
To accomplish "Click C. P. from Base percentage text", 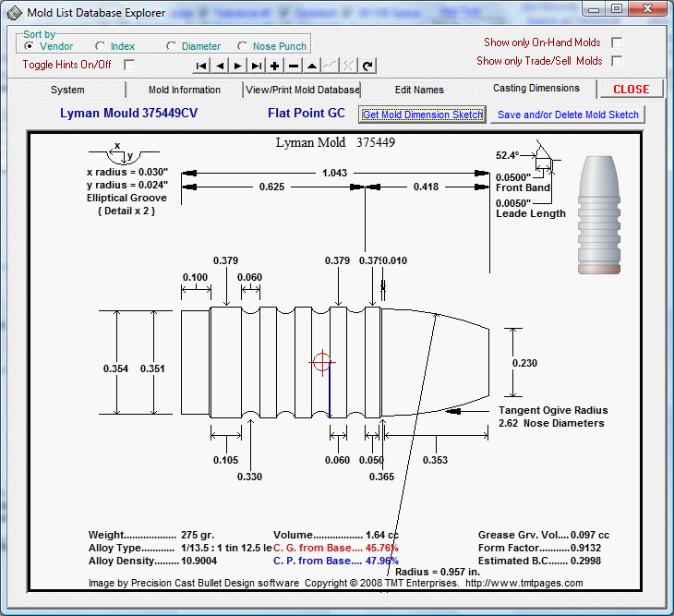I will (x=336, y=561).
